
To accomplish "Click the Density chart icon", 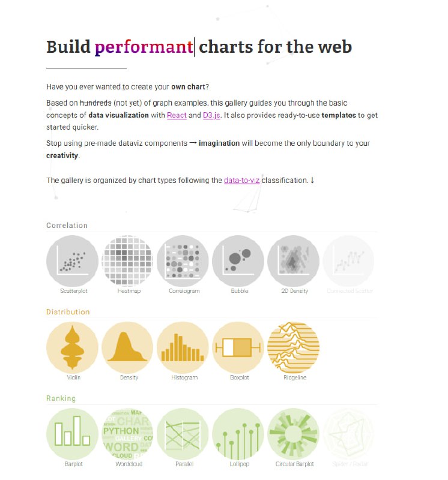I will tap(128, 346).
